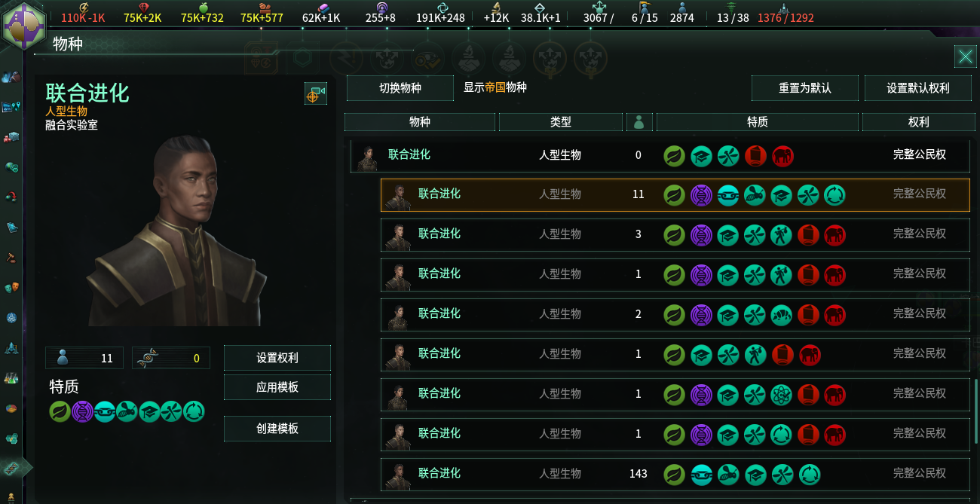The height and width of the screenshot is (504, 980).
Task: Click the 重置为默认 button
Action: [x=804, y=88]
